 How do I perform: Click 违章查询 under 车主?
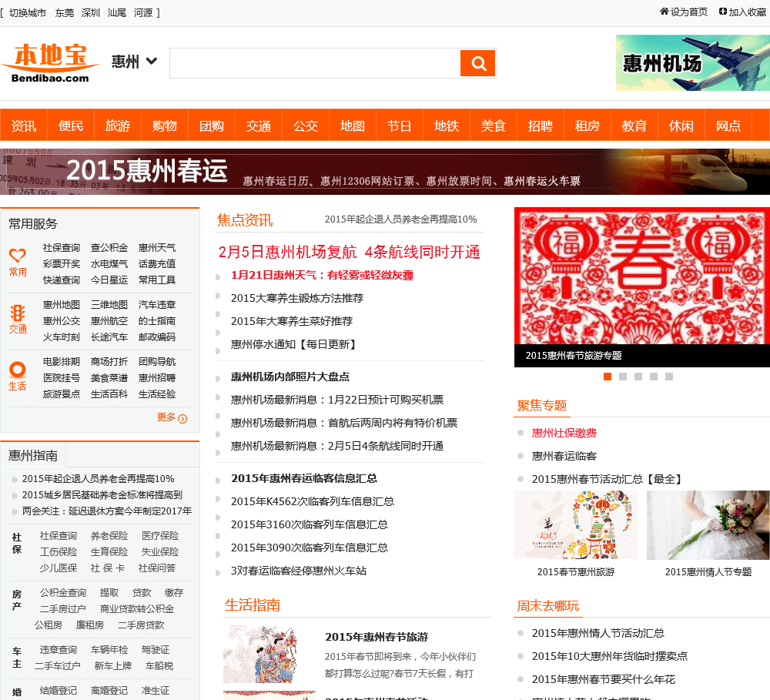point(59,649)
